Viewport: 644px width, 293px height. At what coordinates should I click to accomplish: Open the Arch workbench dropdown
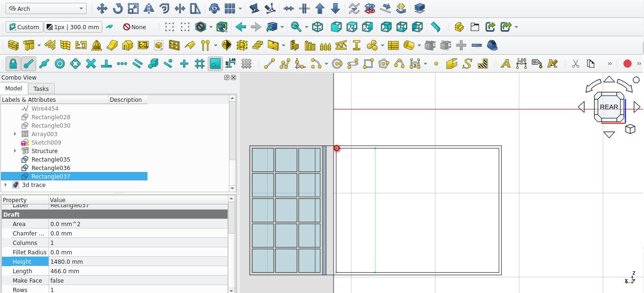46,9
